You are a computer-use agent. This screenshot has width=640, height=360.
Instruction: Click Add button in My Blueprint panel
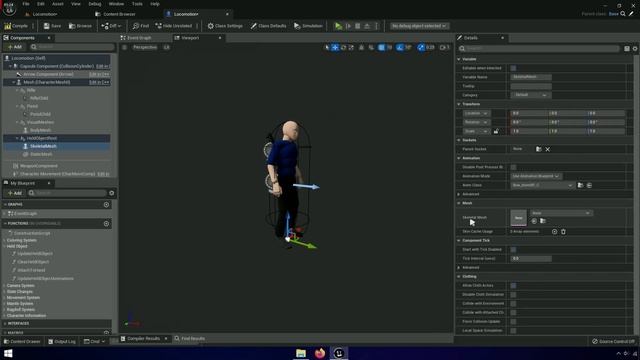15,193
